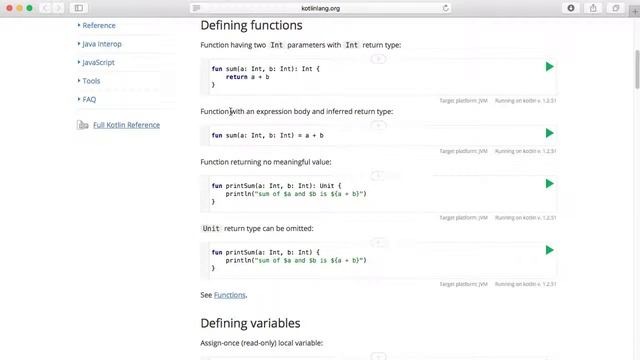Toggle Safari sidebar button
Screen dimensions: 640x360
(79, 8)
